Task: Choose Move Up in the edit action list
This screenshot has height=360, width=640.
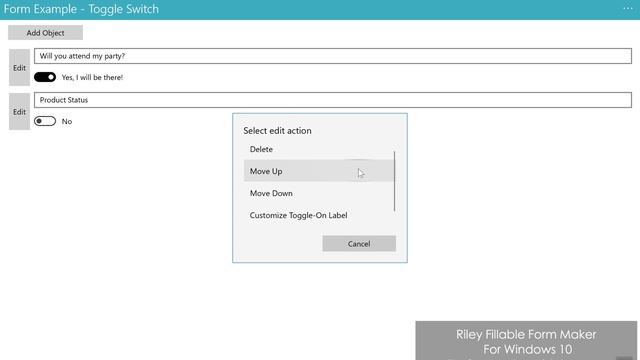Action: [x=319, y=171]
